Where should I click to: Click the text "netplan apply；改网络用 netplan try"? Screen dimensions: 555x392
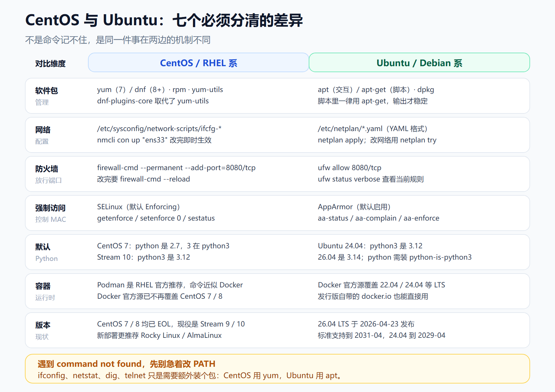pyautogui.click(x=377, y=140)
